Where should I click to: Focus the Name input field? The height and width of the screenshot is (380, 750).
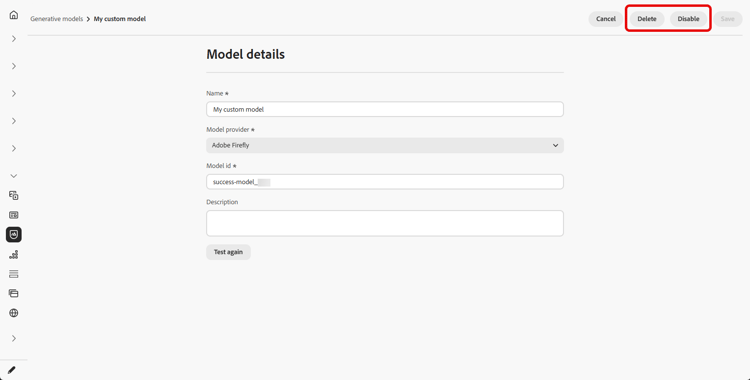(x=385, y=109)
